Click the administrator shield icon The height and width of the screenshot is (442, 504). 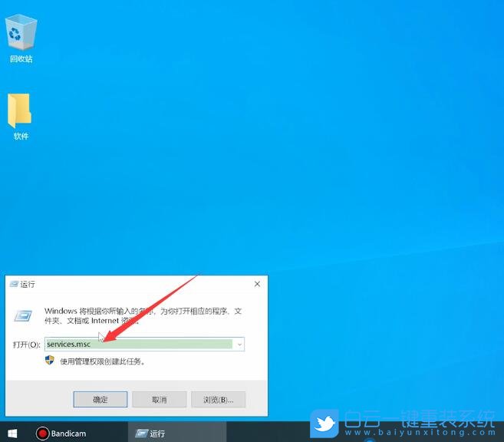tap(51, 361)
